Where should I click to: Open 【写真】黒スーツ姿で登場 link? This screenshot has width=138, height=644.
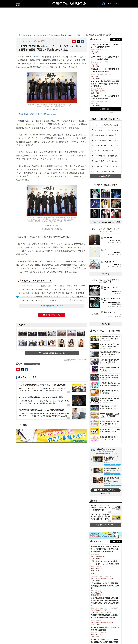tap(36, 114)
